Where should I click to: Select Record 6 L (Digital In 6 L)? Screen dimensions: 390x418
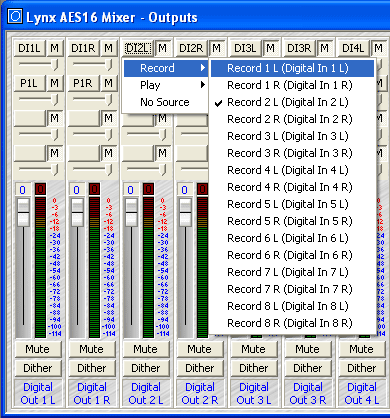pos(292,238)
